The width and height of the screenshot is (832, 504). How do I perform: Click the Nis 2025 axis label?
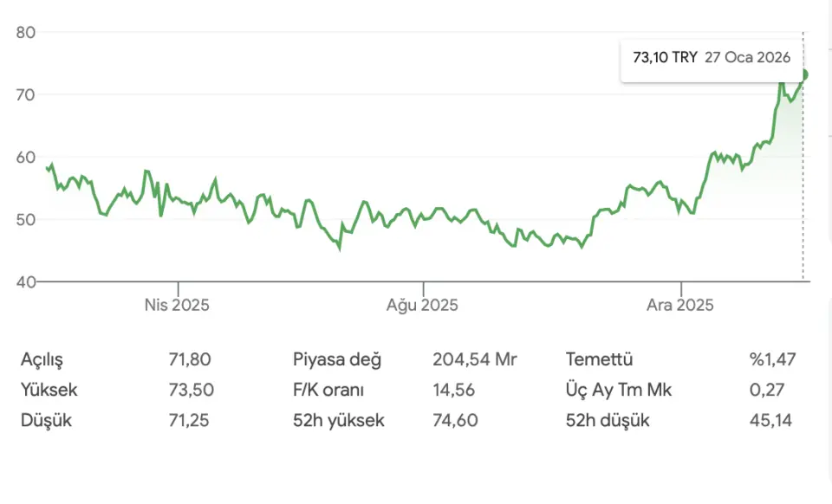click(178, 305)
